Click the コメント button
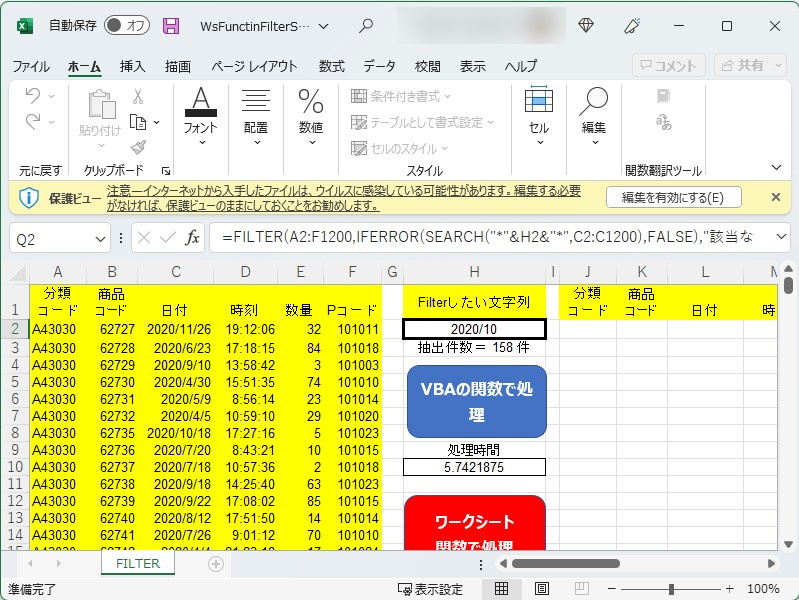Viewport: 799px width, 600px height. [x=669, y=65]
